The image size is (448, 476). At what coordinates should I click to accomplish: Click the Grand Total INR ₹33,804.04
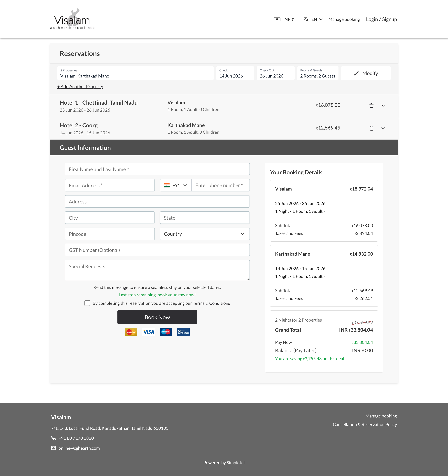356,330
